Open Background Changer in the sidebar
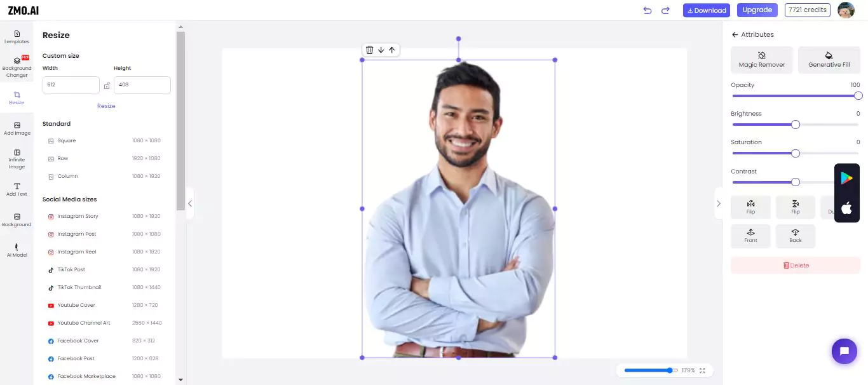 point(17,67)
